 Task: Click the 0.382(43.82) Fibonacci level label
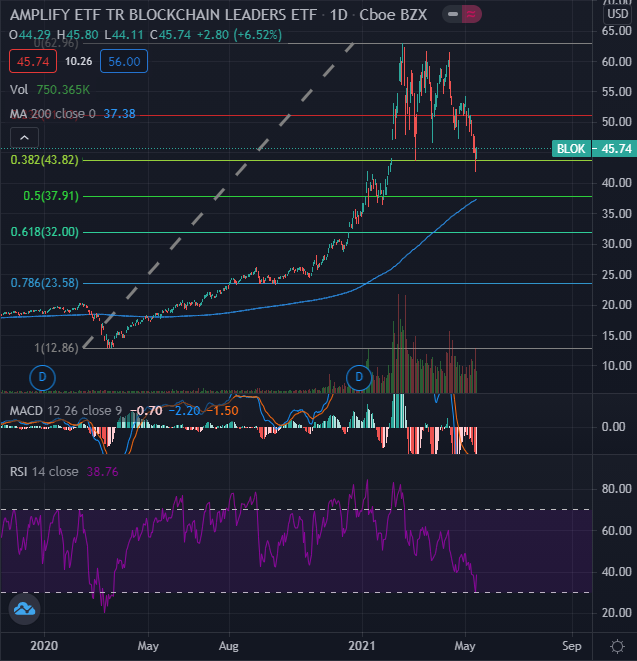tap(45, 160)
